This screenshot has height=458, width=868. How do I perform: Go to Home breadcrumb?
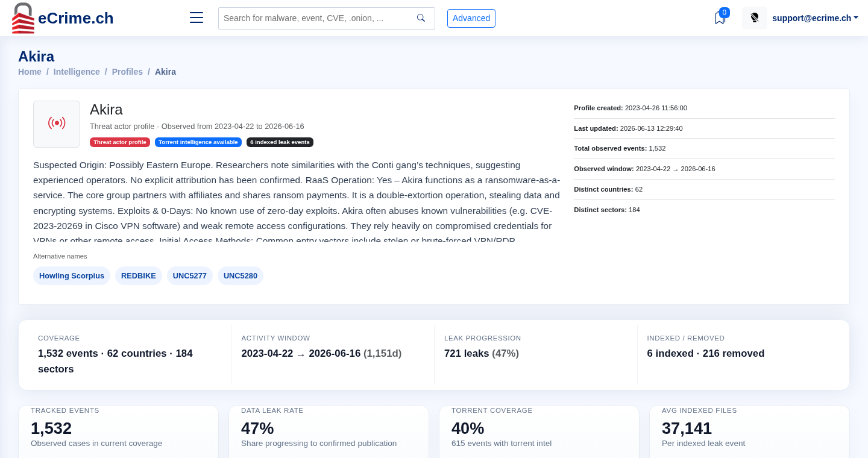(x=30, y=72)
